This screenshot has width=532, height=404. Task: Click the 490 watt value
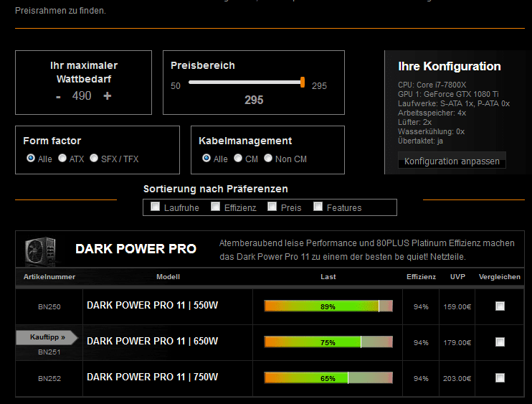(x=82, y=95)
